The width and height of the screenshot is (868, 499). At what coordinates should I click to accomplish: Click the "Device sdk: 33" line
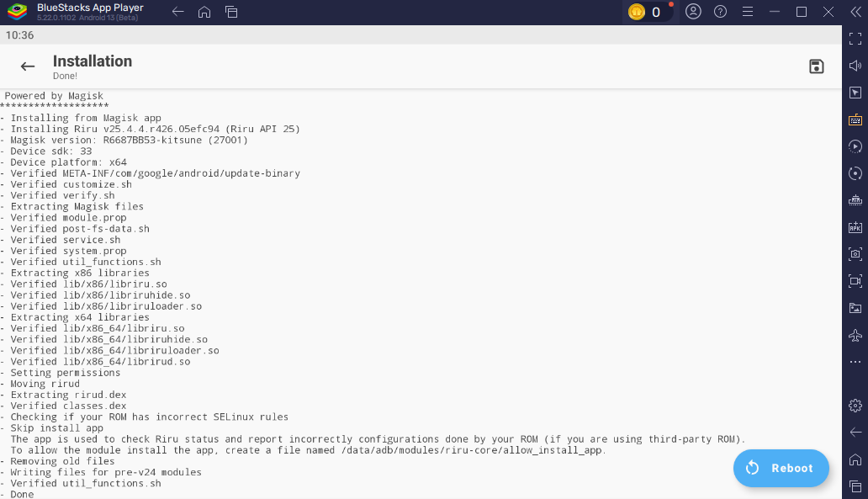tap(46, 151)
